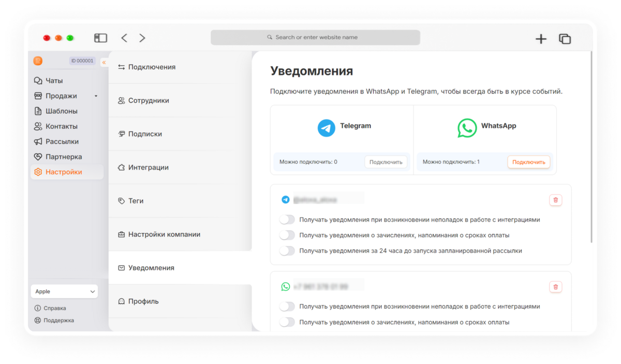Expand the Продажи submenu arrow
Viewport: 621px width, 364px height.
96,96
